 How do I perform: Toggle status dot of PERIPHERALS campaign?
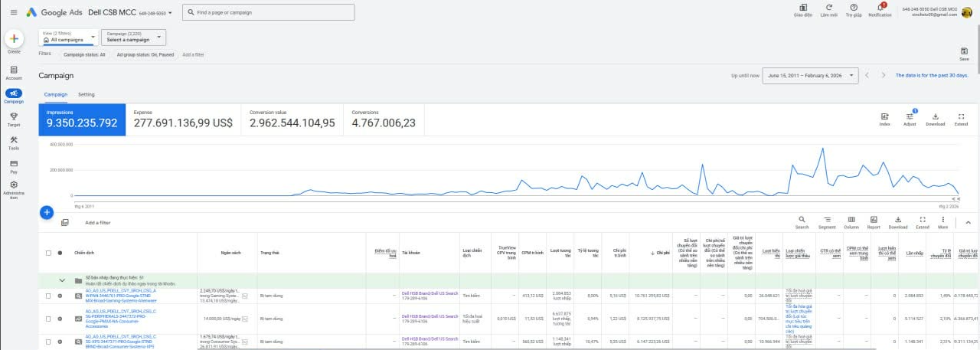click(60, 318)
